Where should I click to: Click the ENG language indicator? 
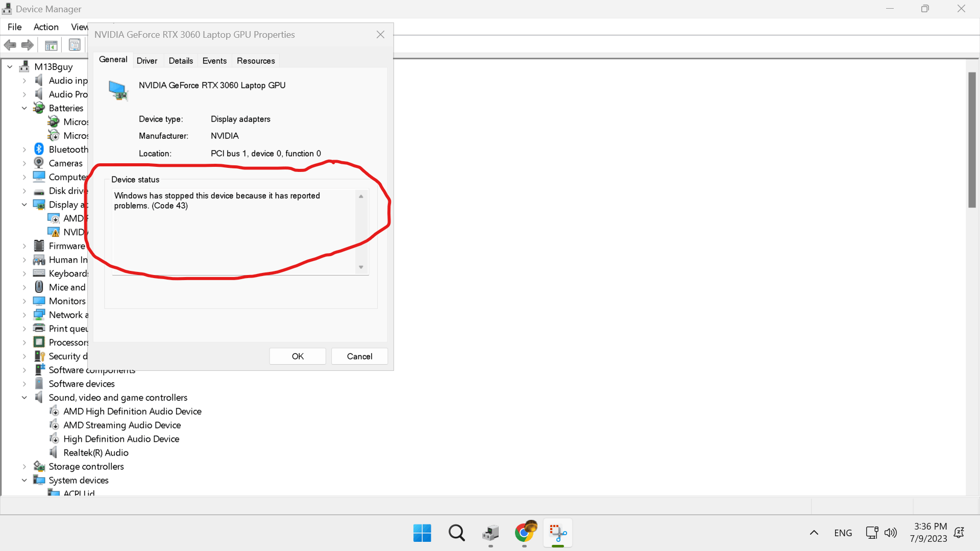coord(843,533)
